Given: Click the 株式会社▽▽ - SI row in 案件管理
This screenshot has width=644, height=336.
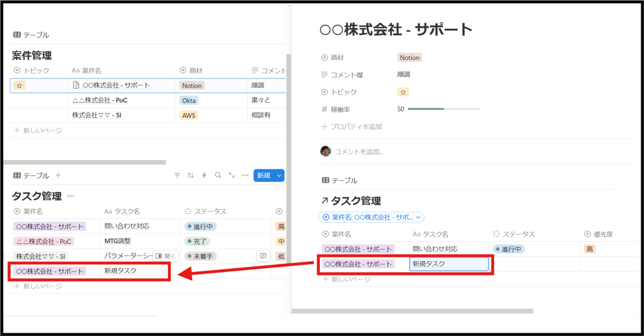Looking at the screenshot, I should [97, 116].
